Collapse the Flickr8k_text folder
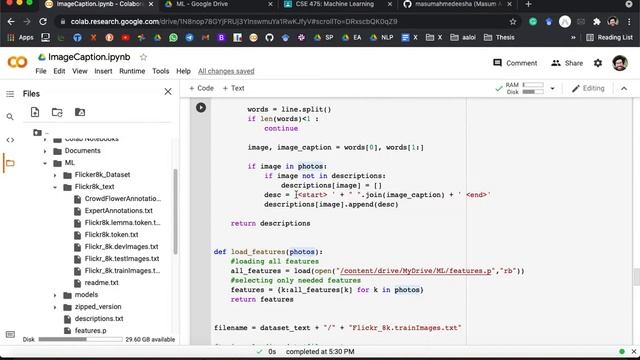 [x=55, y=187]
